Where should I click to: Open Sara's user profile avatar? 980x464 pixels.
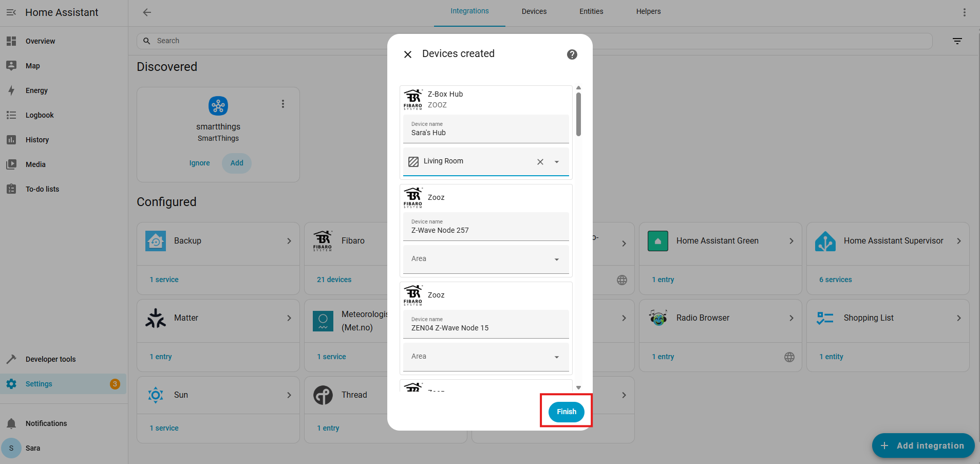pyautogui.click(x=11, y=448)
